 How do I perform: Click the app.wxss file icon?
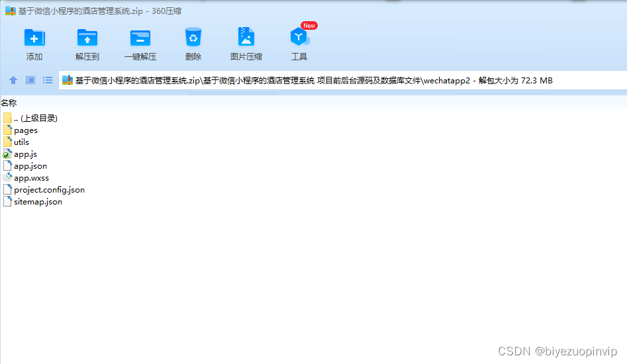[x=7, y=177]
